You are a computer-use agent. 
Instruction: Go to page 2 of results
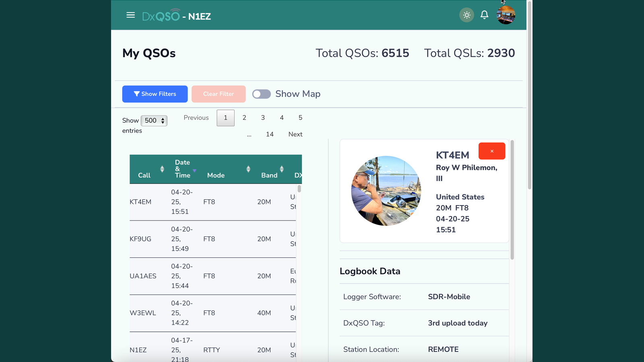(244, 118)
